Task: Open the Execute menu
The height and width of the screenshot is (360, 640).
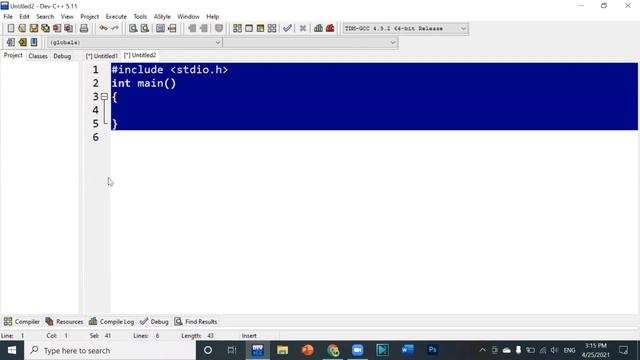Action: (x=116, y=16)
